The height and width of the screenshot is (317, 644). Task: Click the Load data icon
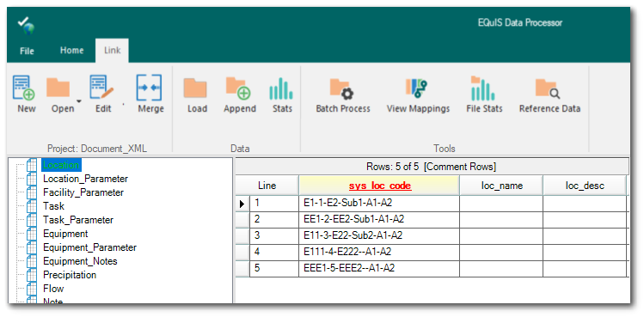coord(195,88)
